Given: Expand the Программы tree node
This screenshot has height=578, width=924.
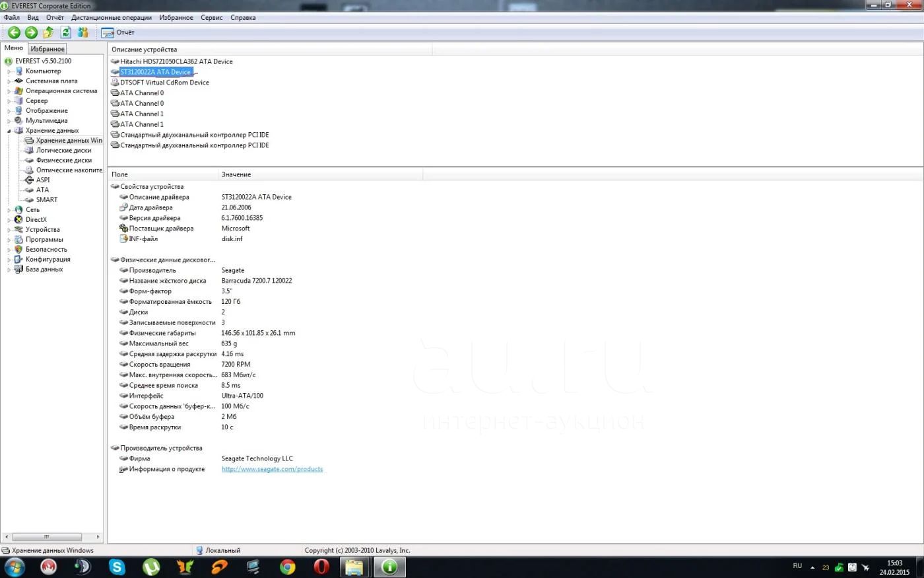Looking at the screenshot, I should 9,240.
